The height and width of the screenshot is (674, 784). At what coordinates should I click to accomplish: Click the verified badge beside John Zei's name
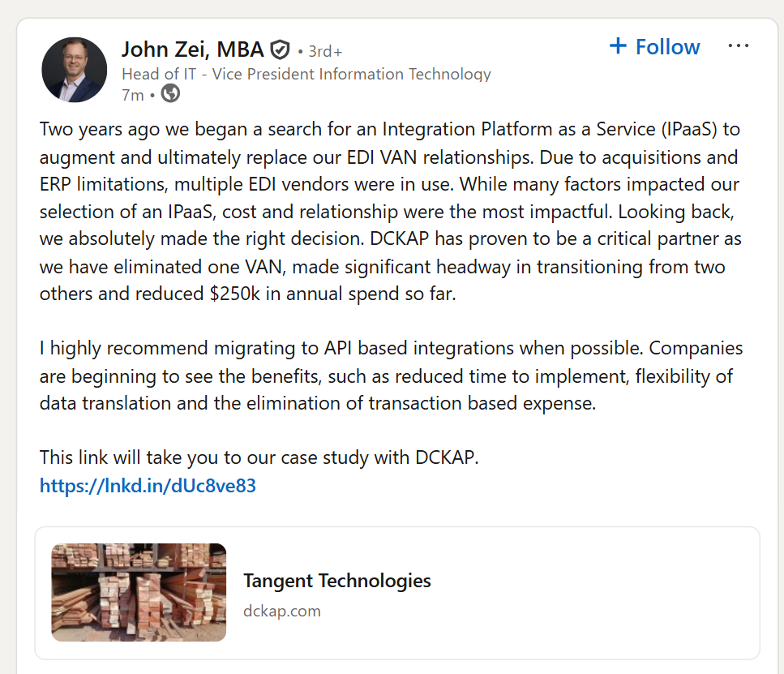pos(280,50)
